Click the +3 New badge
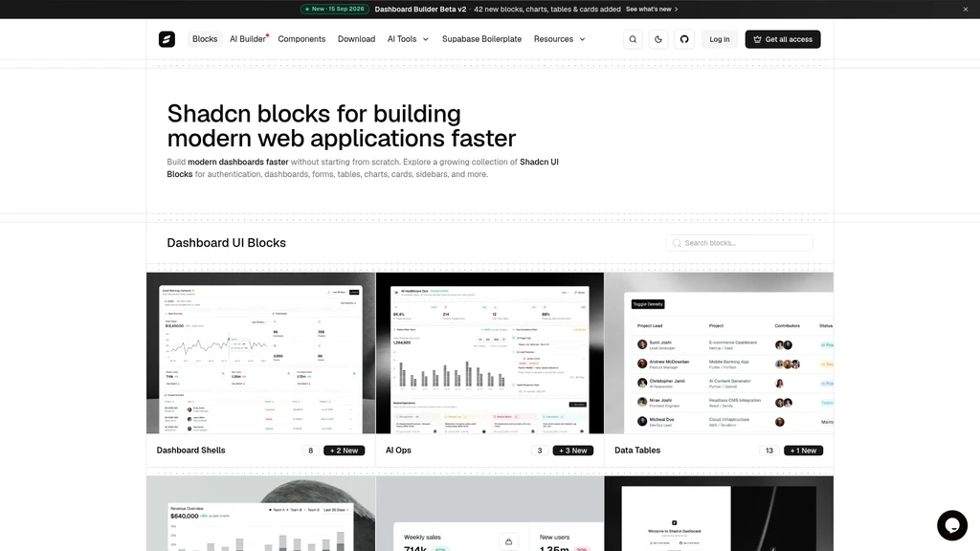Image resolution: width=980 pixels, height=551 pixels. (573, 451)
